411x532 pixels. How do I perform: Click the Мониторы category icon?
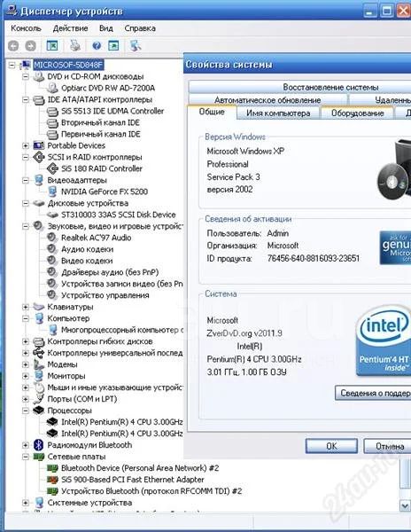pos(39,376)
